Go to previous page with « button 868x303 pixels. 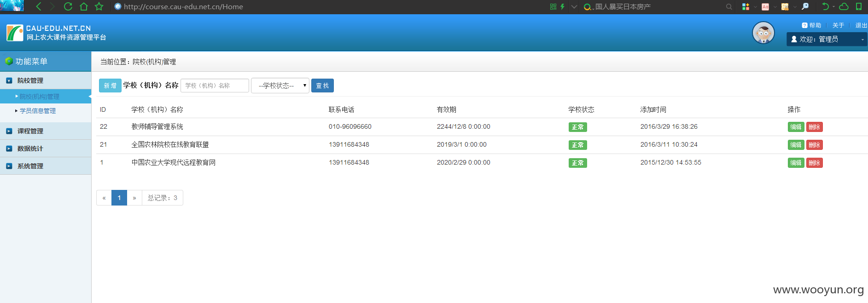coord(104,198)
